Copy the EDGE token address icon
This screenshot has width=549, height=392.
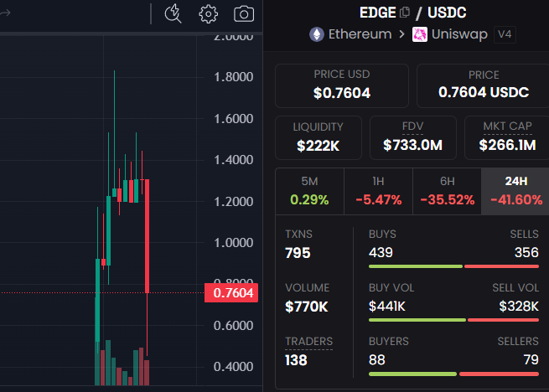(405, 13)
